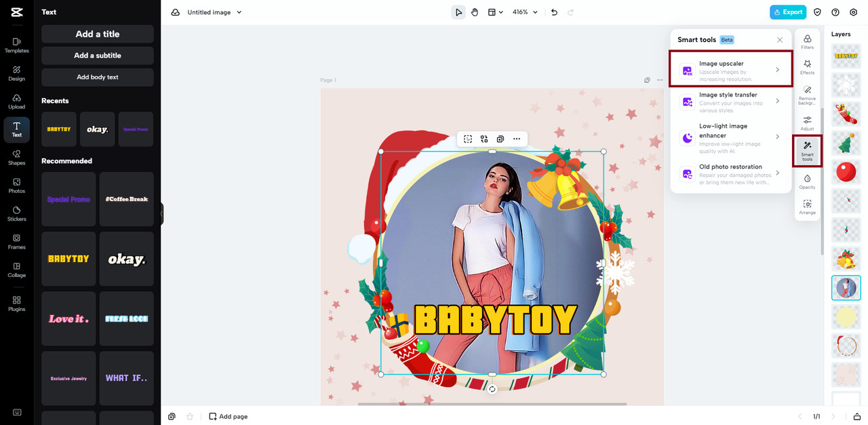Choose FRESH LOOK recommended text preset
The width and height of the screenshot is (868, 425).
(x=127, y=318)
